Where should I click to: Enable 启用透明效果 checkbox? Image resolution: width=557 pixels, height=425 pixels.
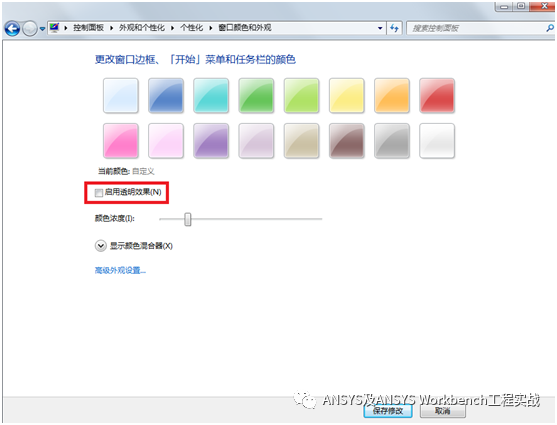(x=99, y=193)
